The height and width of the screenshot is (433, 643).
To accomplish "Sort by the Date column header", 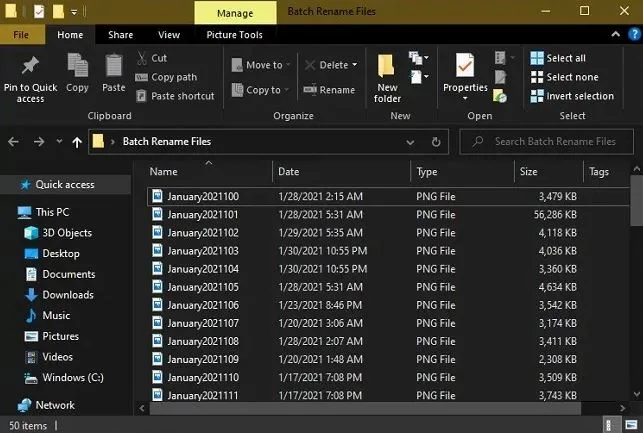I will click(341, 171).
